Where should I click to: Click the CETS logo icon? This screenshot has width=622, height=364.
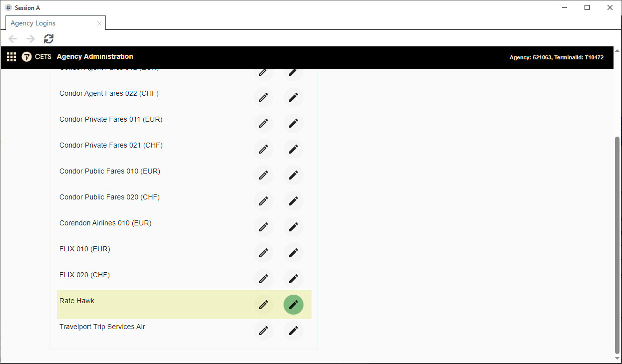(27, 57)
